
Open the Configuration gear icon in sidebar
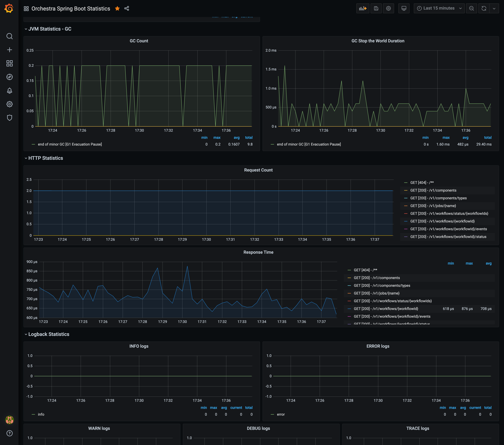9,104
